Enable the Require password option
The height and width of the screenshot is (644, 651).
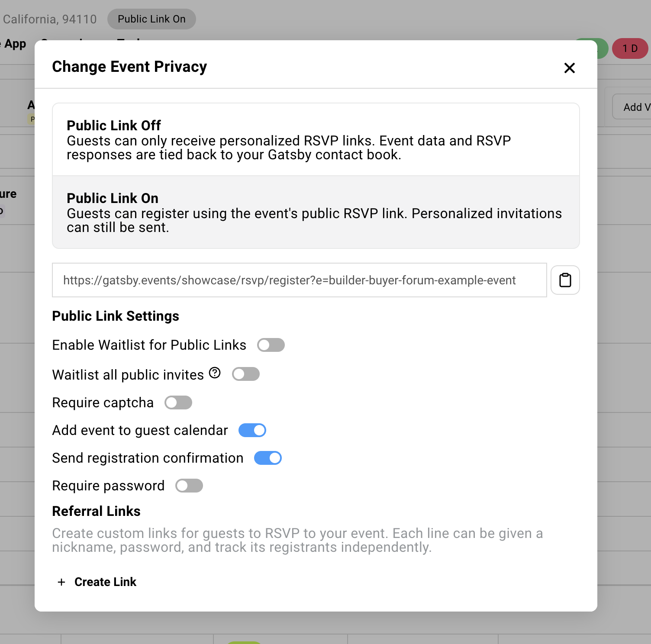tap(189, 485)
